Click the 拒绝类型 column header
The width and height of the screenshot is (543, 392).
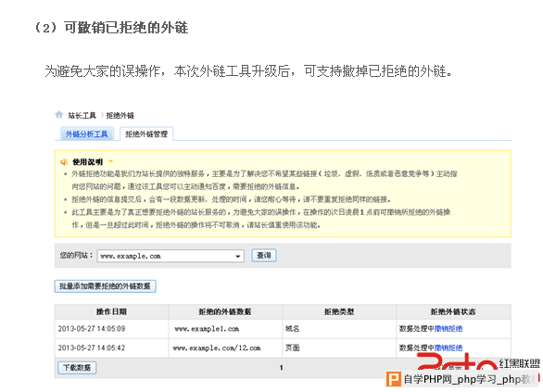click(x=339, y=311)
